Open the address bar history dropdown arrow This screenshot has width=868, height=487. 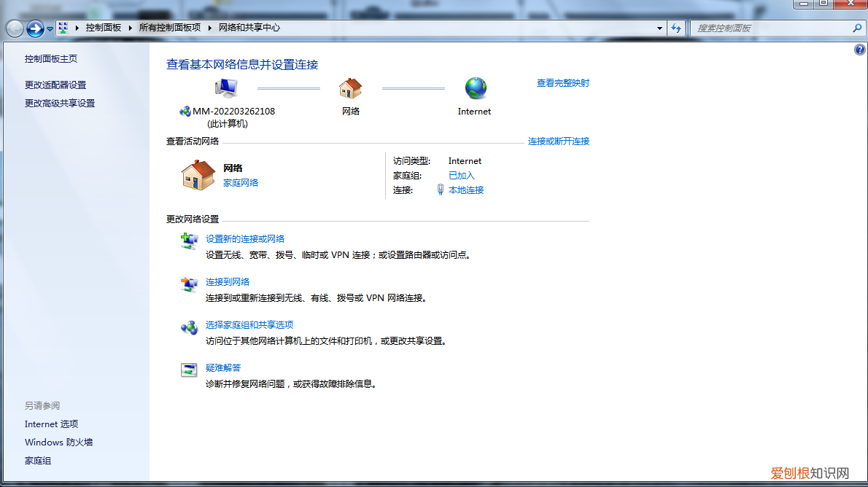point(659,28)
